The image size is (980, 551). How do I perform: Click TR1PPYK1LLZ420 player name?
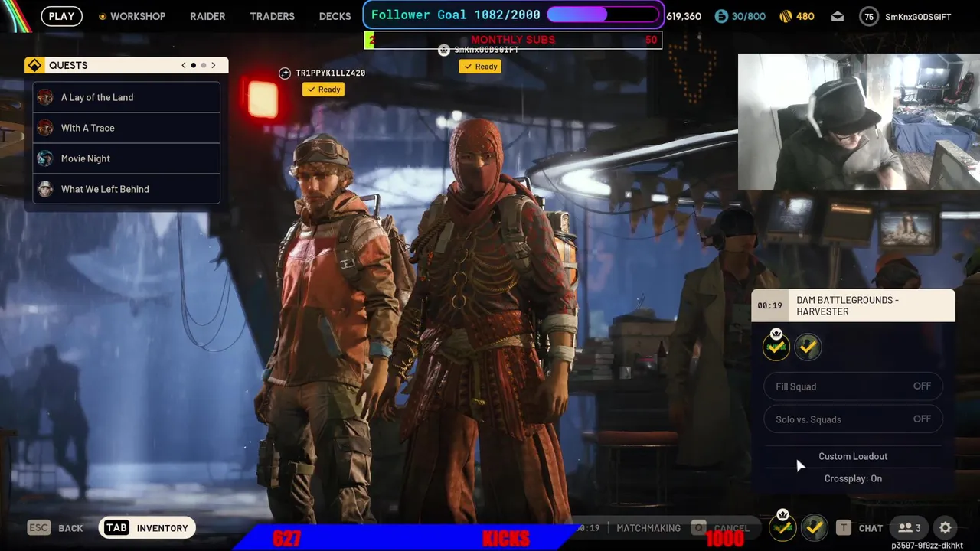[330, 73]
